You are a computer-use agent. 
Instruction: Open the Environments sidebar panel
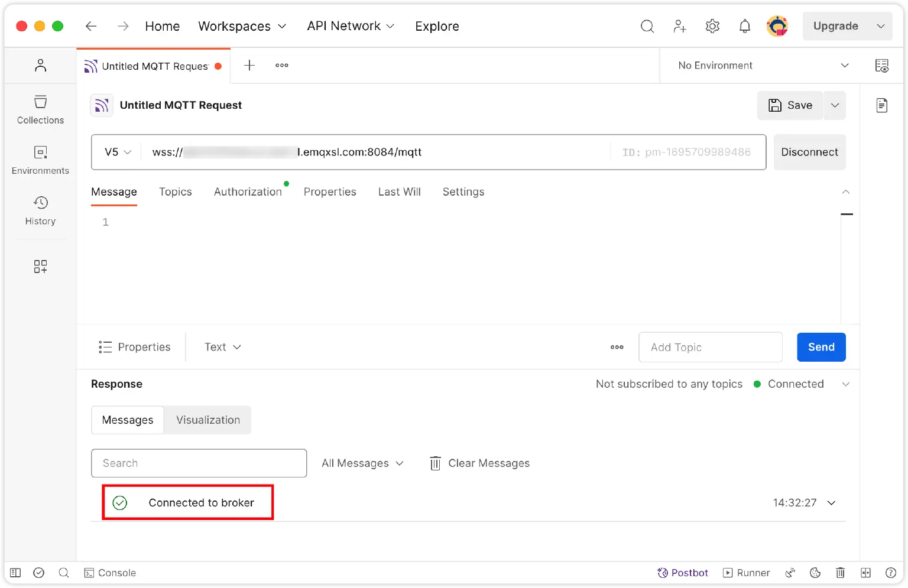pos(40,160)
